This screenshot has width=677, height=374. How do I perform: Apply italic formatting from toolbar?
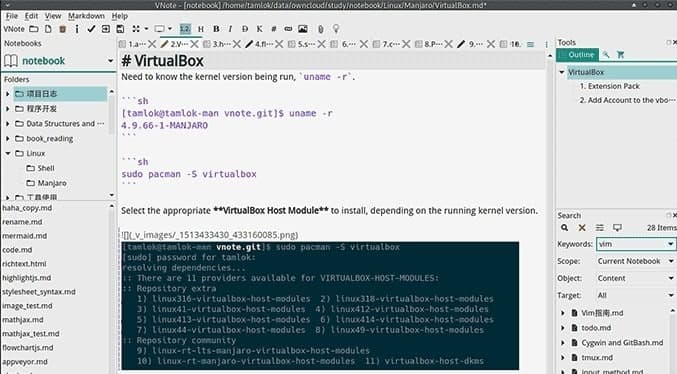coord(230,29)
